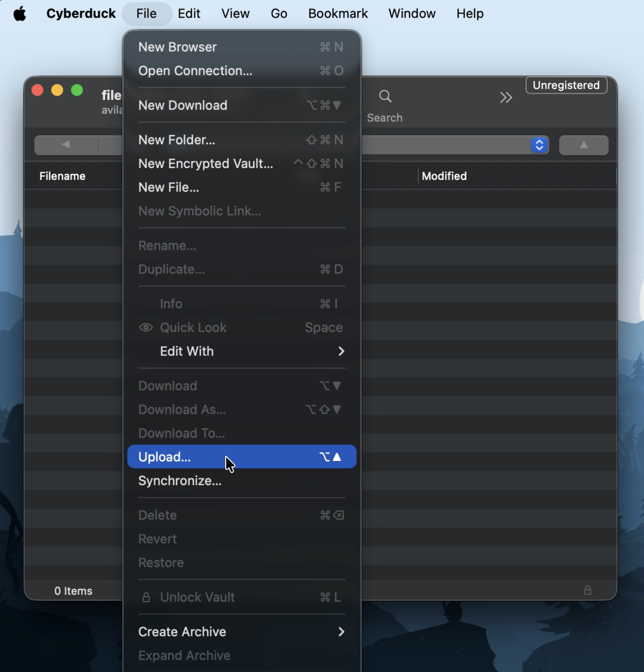Screen dimensions: 644x672
Task: Click the lock icon in status bar
Action: coord(587,590)
